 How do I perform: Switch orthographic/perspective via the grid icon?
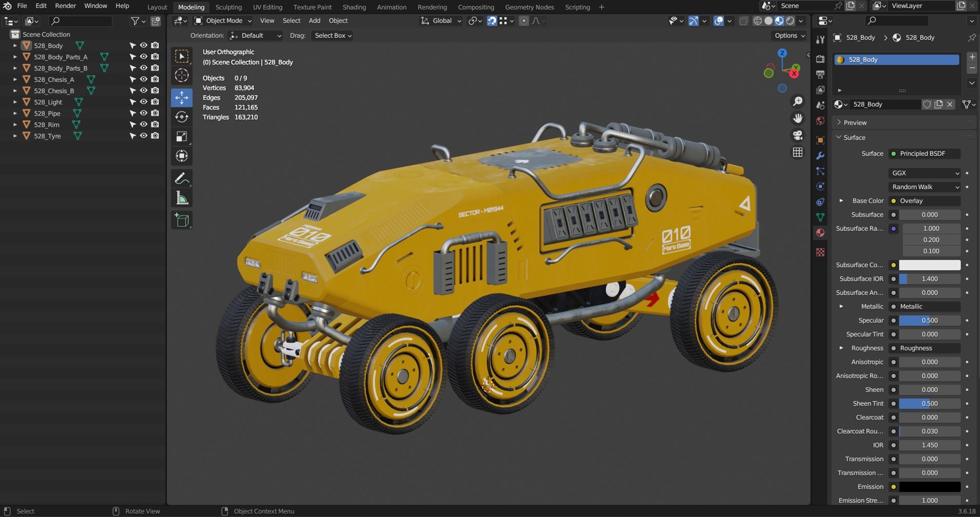(797, 152)
